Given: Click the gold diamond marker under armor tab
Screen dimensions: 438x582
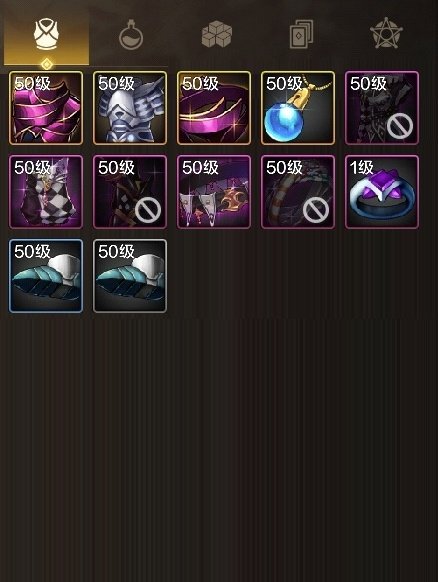Looking at the screenshot, I should [46, 64].
